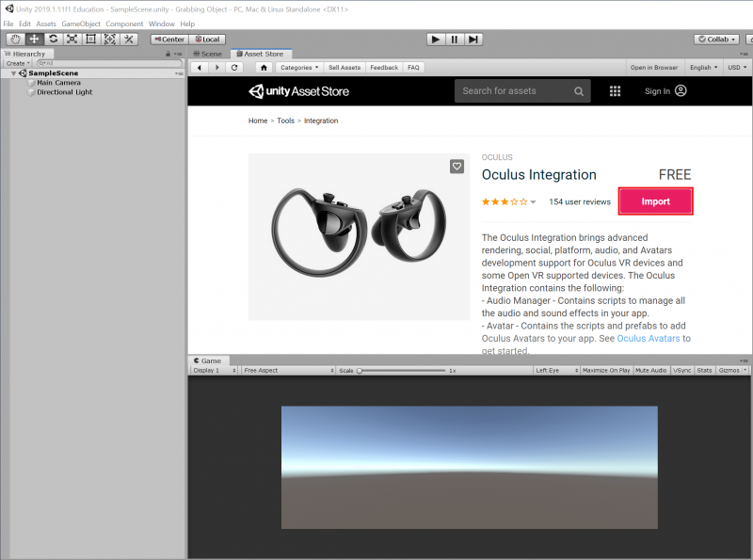
Task: Collapse the SampleScene tree node
Action: [x=13, y=73]
